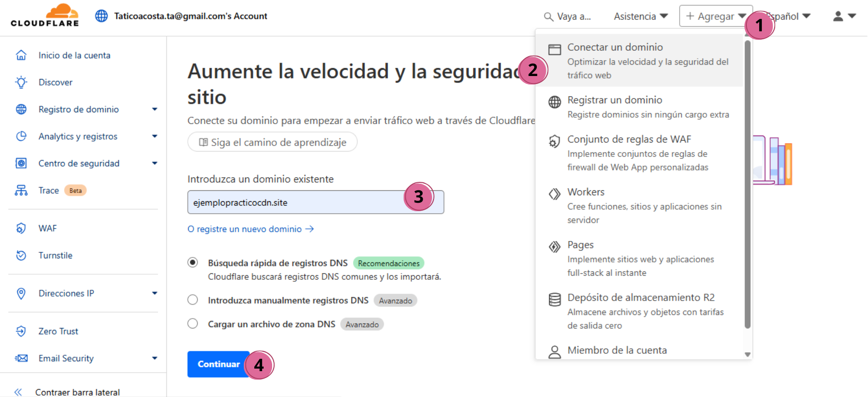
Task: Click the Email Security envelope icon
Action: (21, 358)
